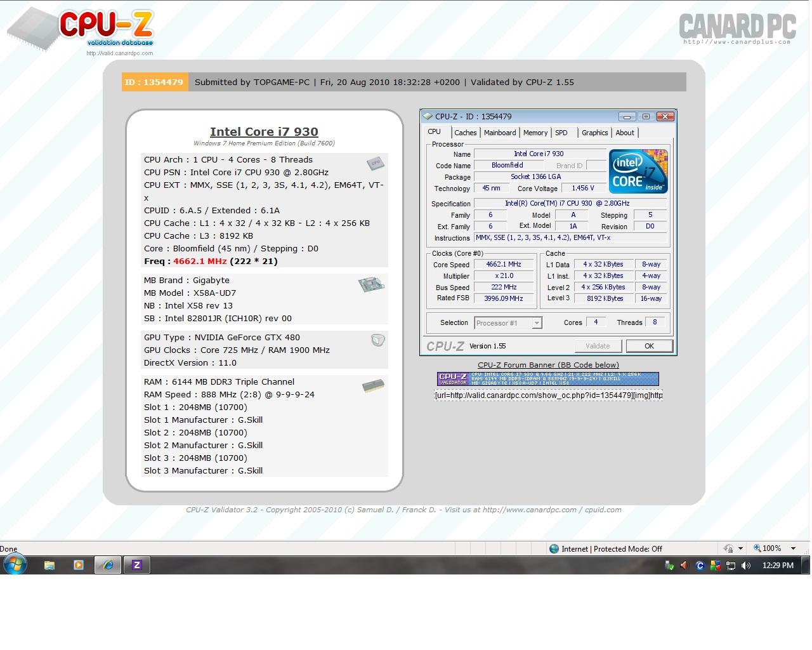The image size is (812, 650).
Task: Open the privacy status dropdown arrow
Action: tap(740, 548)
